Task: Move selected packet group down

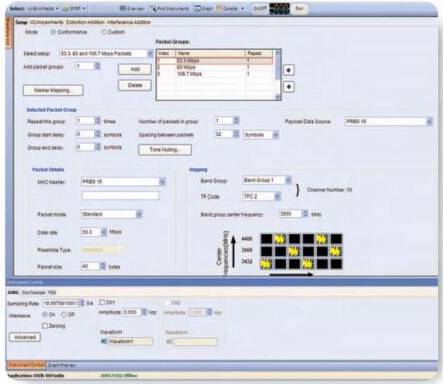Action: 289,87
